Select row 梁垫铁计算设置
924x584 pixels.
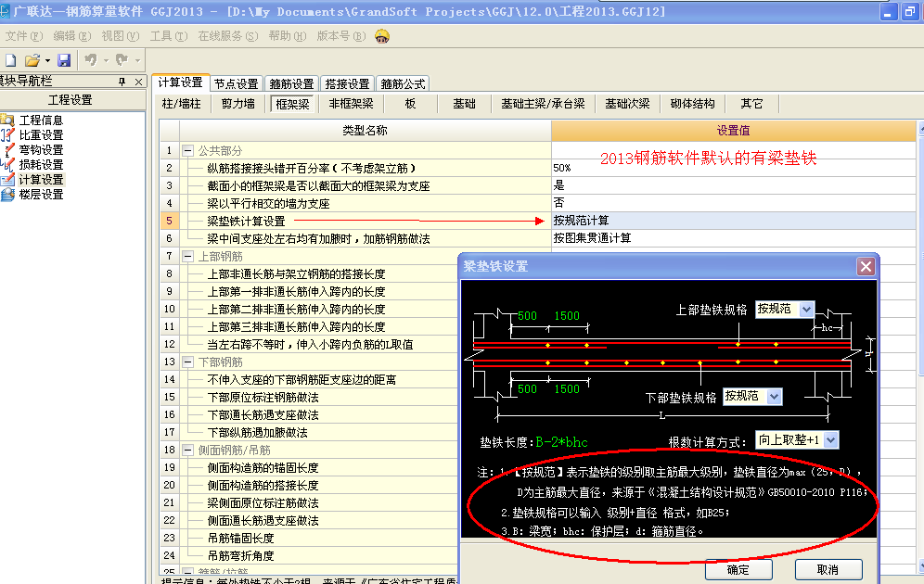point(365,221)
